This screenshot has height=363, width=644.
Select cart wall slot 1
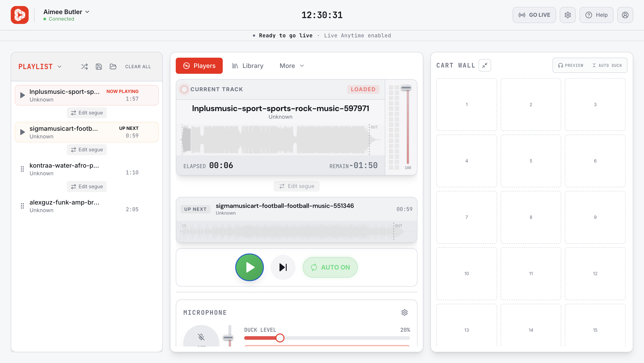(466, 104)
